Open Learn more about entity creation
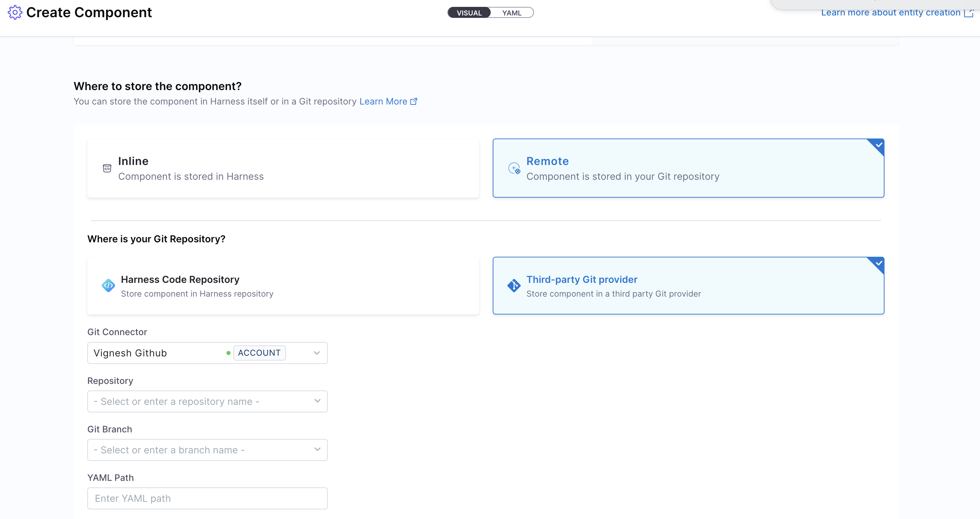980x519 pixels. pyautogui.click(x=890, y=13)
